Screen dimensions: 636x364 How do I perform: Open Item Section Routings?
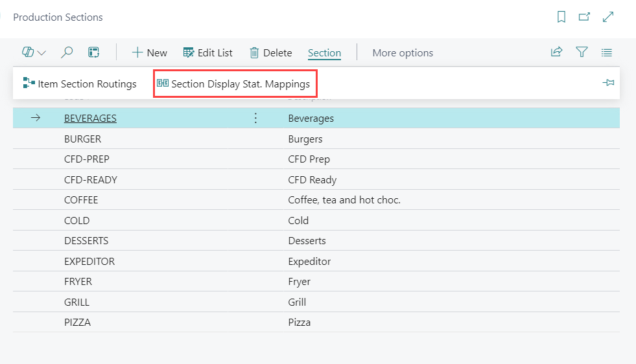(x=80, y=84)
